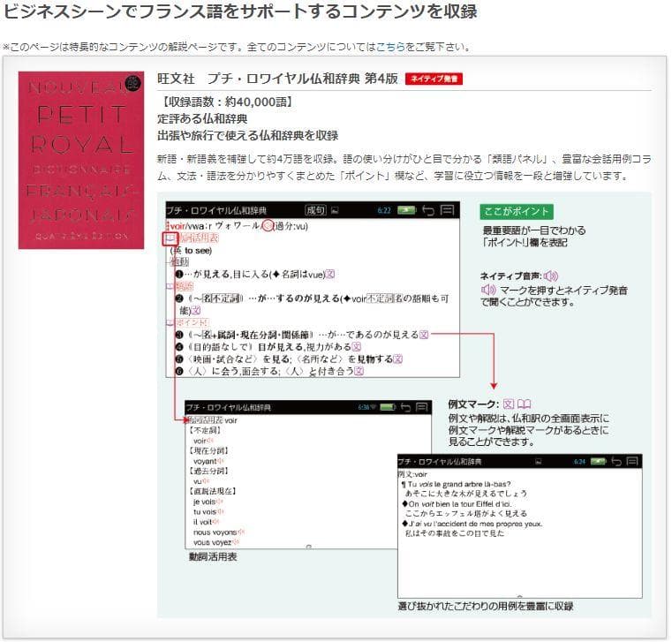Viewport: 672px width, 642px height.
Task: Play audio for voir in 不定詞
Action: 210,441
